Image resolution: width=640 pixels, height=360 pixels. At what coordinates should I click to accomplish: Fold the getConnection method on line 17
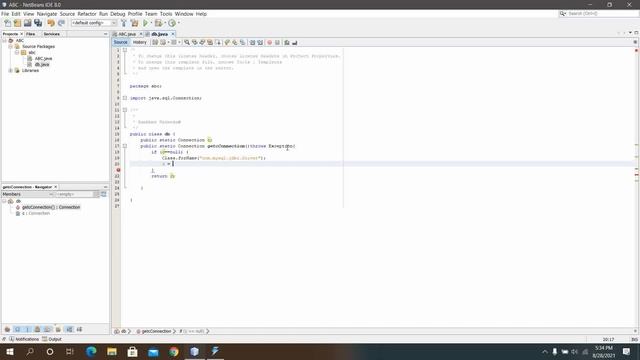(125, 146)
